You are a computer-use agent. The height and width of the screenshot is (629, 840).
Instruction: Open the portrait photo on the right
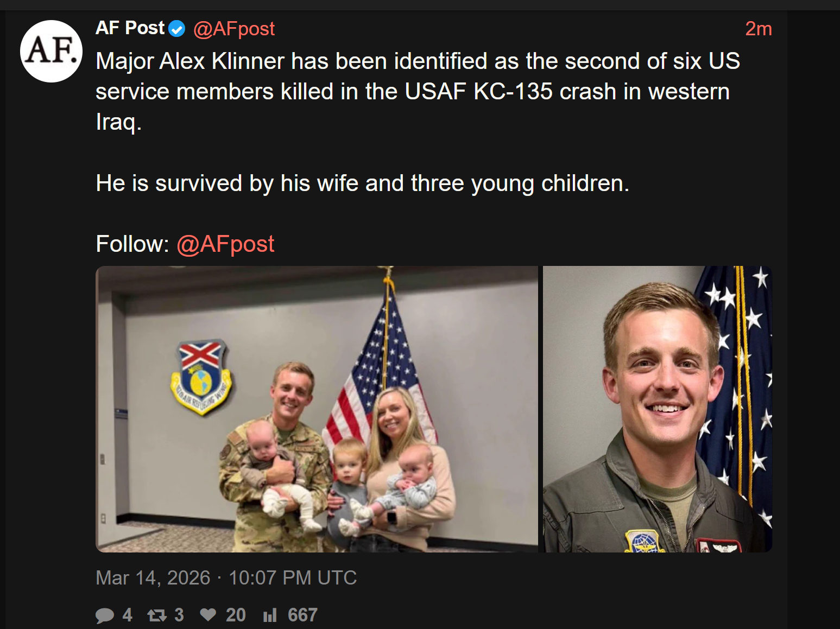tap(657, 409)
